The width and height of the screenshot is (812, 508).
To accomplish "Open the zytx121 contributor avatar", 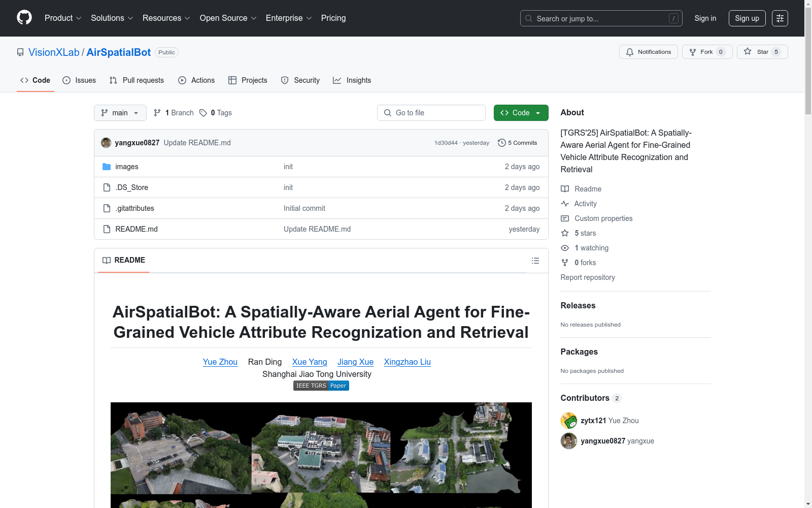I will (569, 421).
